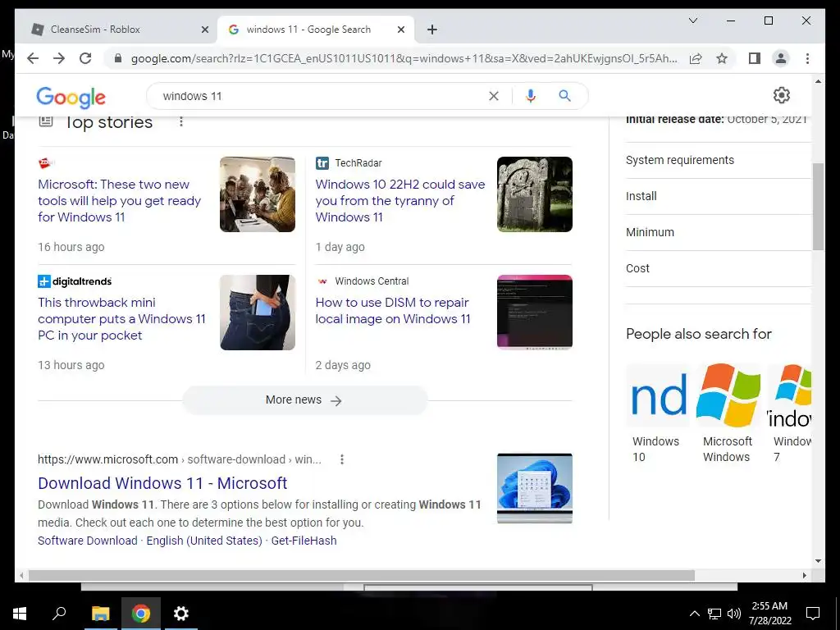840x630 pixels.
Task: Open taskbar search magnifier
Action: point(59,613)
